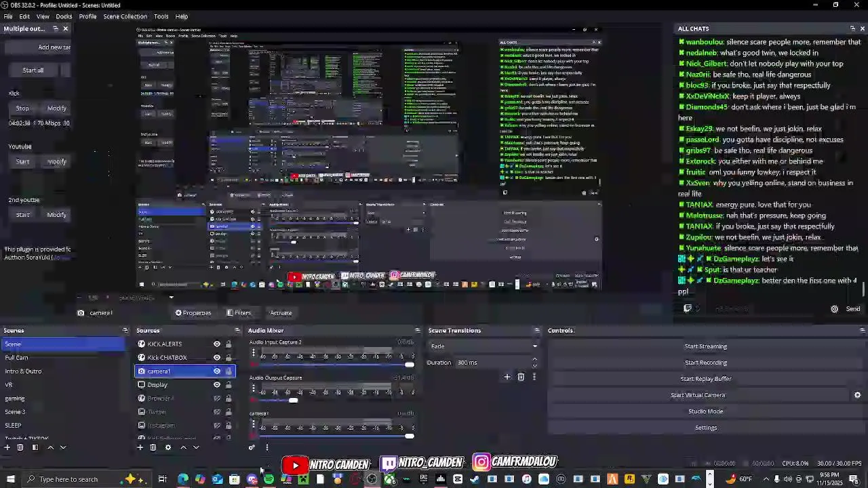Remove scene transition trash icon
The height and width of the screenshot is (488, 868).
click(521, 377)
